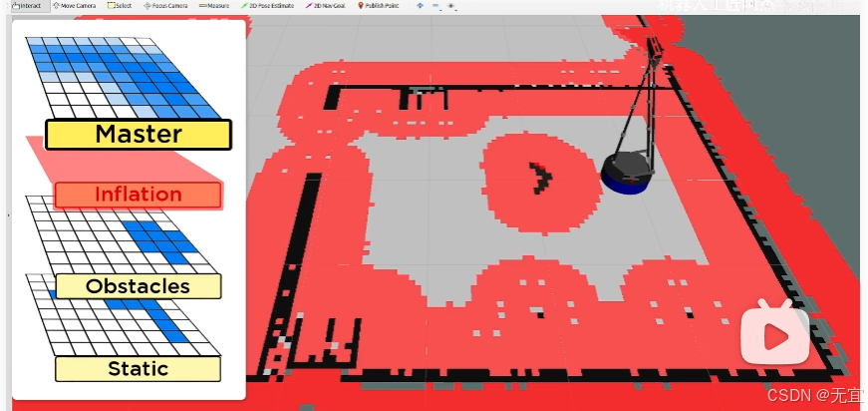Click the blue move-arrows toolbar icon
Screen dimensions: 868x411
[x=420, y=6]
